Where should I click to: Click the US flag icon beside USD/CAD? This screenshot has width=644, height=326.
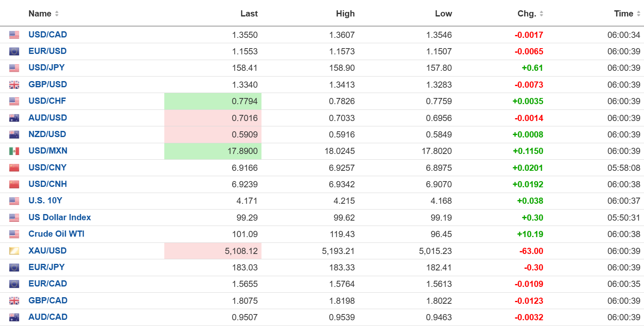tap(14, 35)
